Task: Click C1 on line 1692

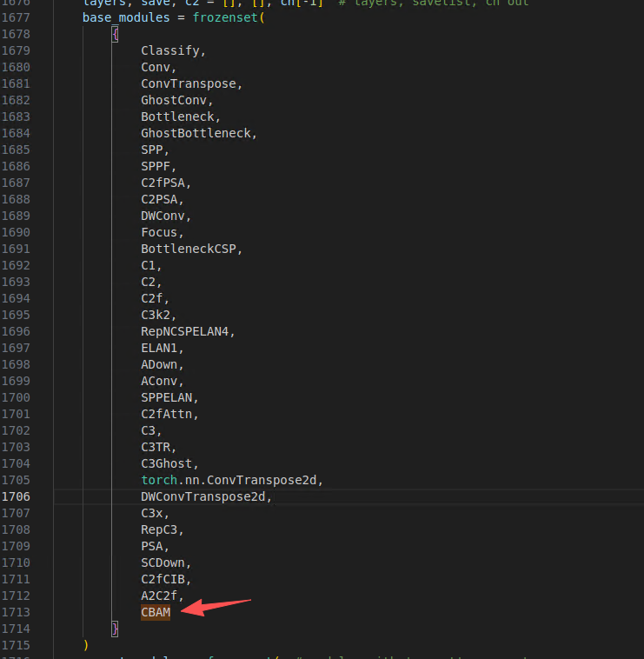Action: tap(149, 265)
